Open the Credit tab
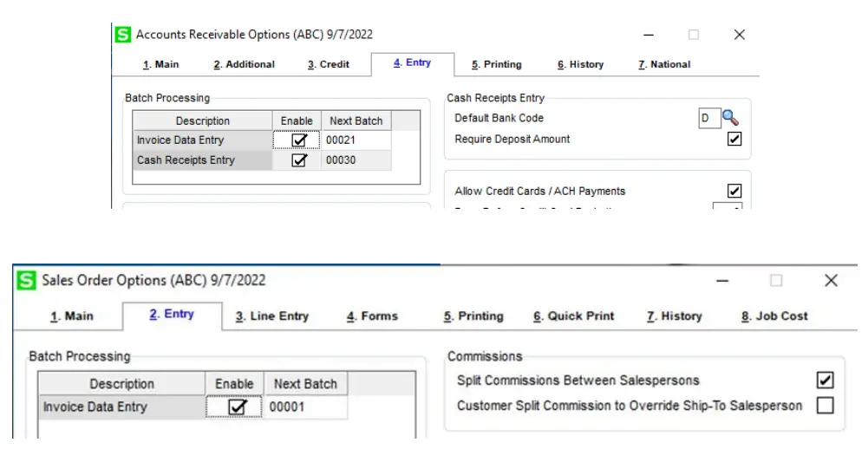This screenshot has height=462, width=868. pyautogui.click(x=329, y=64)
